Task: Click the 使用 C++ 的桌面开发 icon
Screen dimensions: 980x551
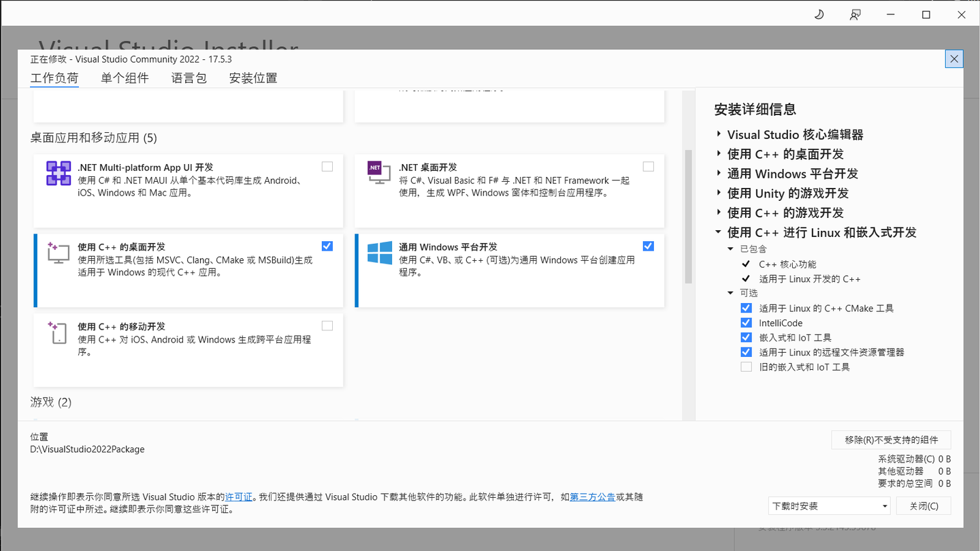Action: [58, 253]
